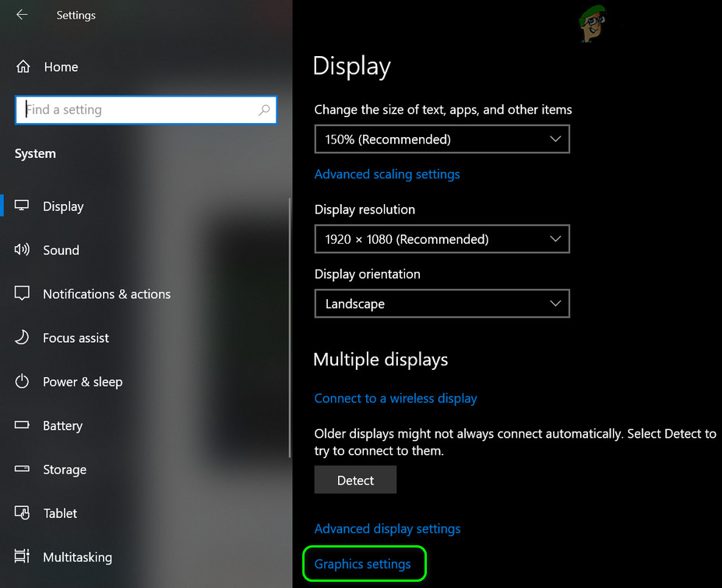Click the Multitasking icon in sidebar
The height and width of the screenshot is (588, 722).
(x=22, y=556)
